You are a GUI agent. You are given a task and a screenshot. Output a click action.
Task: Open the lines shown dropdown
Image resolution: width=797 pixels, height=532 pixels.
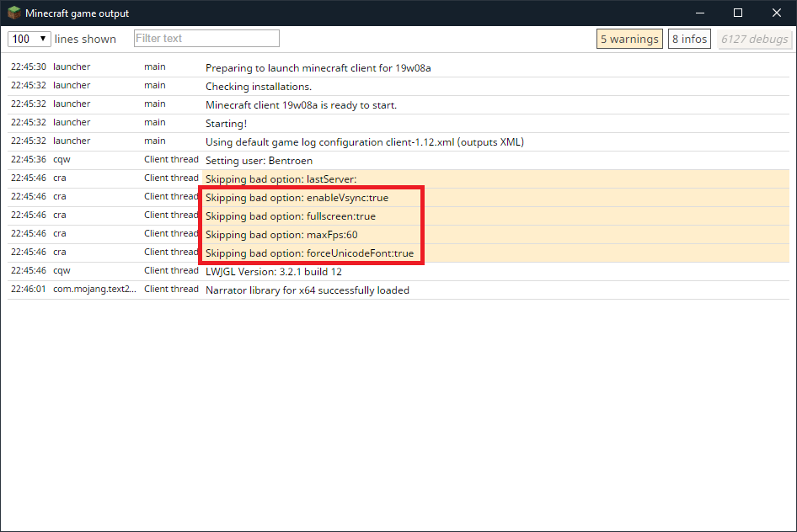pyautogui.click(x=29, y=39)
